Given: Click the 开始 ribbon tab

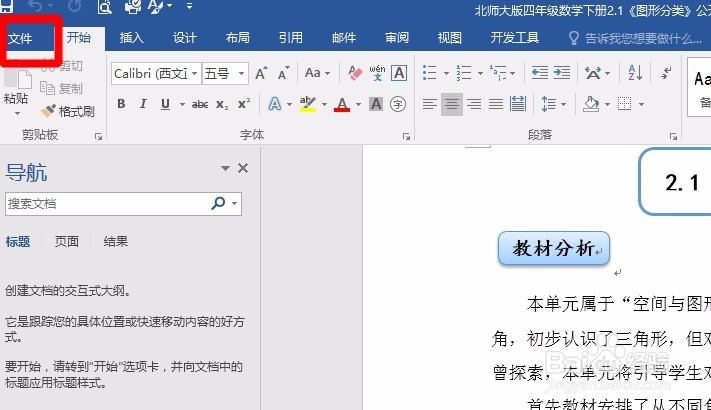Looking at the screenshot, I should 79,38.
